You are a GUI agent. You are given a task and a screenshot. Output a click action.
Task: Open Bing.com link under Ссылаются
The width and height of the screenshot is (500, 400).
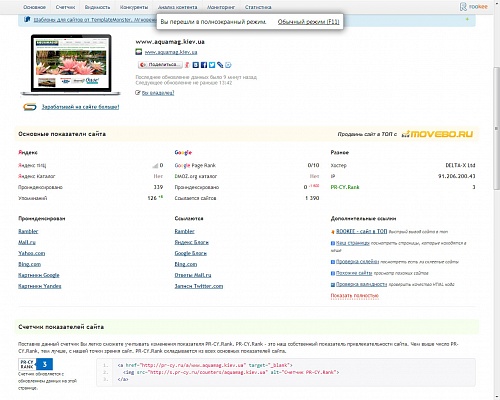tap(186, 264)
